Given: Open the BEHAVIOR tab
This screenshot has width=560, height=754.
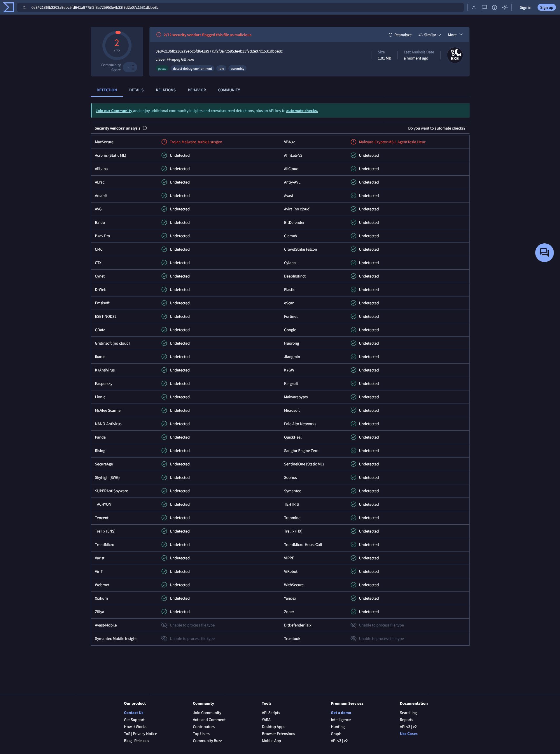Looking at the screenshot, I should tap(197, 90).
